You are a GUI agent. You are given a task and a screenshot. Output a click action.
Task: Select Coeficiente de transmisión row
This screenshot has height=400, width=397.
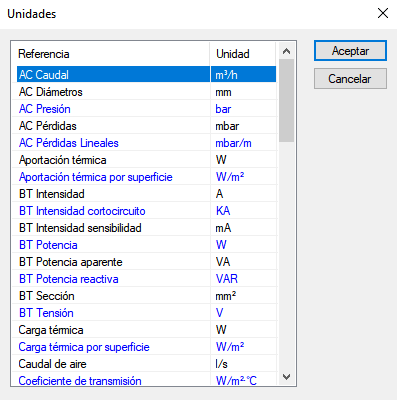[x=144, y=379]
